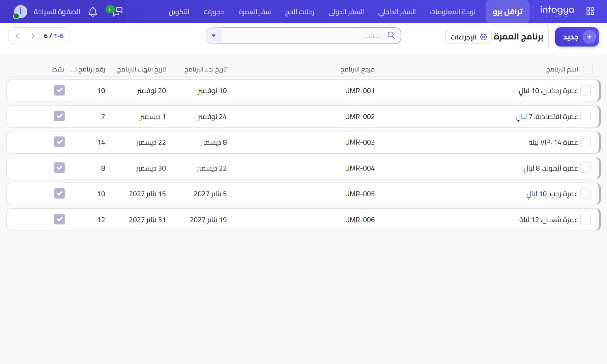Sort by تاريخ بدء البرنامج header

click(205, 69)
